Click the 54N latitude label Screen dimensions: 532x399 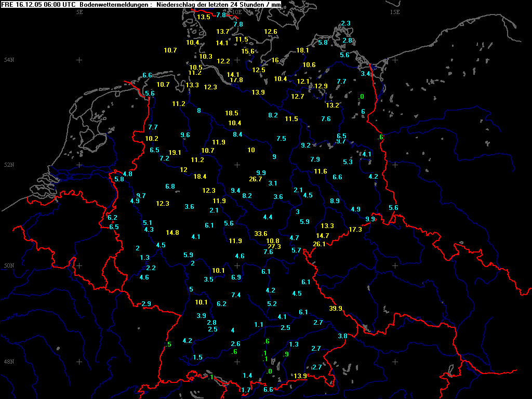click(x=9, y=60)
